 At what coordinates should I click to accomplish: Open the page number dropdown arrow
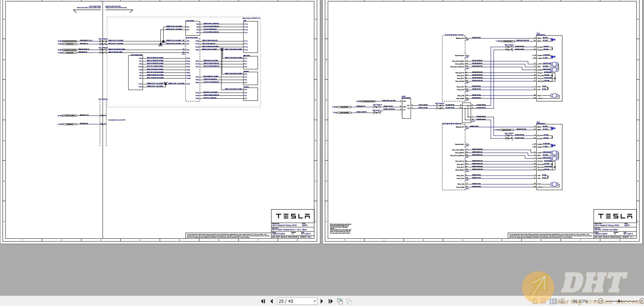[x=315, y=301]
